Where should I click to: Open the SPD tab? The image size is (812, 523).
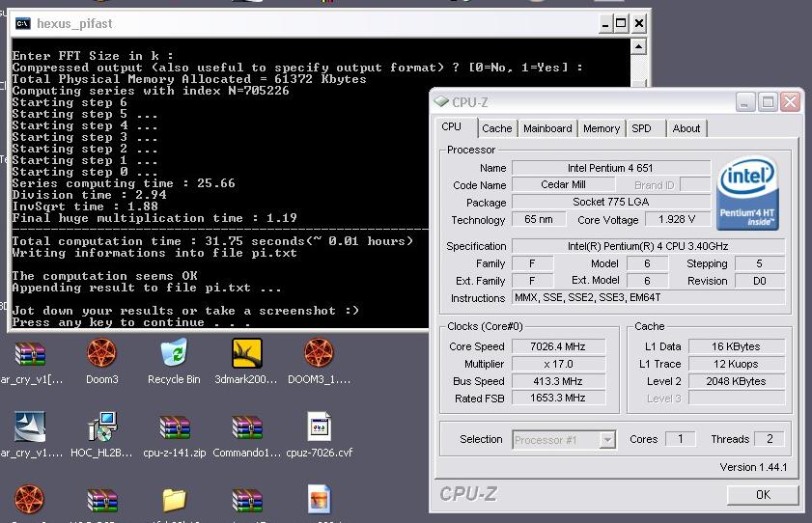tap(641, 128)
